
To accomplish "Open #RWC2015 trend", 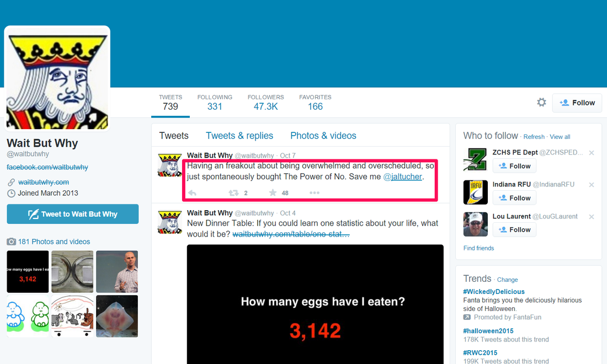I will click(480, 353).
